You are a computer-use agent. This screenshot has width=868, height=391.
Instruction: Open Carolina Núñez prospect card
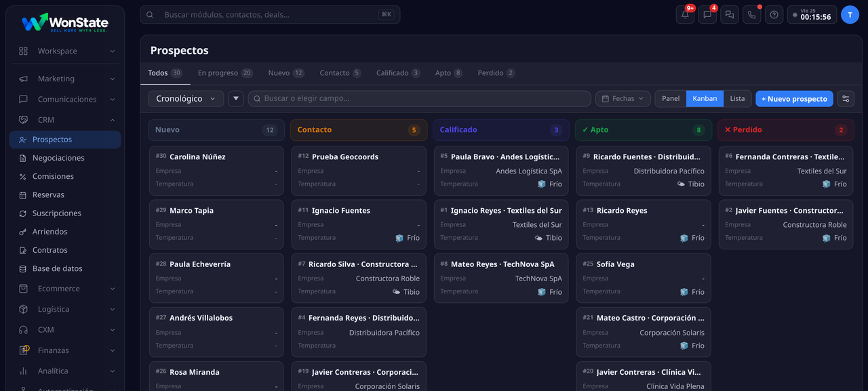click(x=216, y=170)
